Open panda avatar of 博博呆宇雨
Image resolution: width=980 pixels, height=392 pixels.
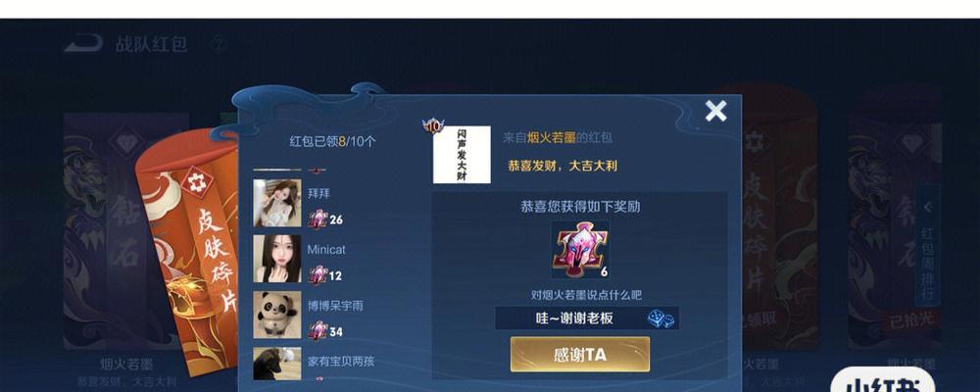tap(277, 315)
